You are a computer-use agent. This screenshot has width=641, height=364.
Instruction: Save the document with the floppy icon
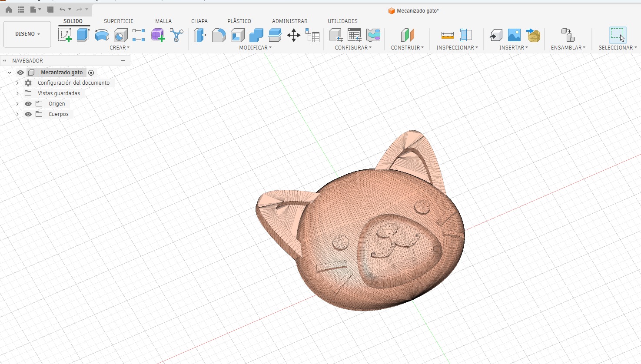click(x=50, y=10)
